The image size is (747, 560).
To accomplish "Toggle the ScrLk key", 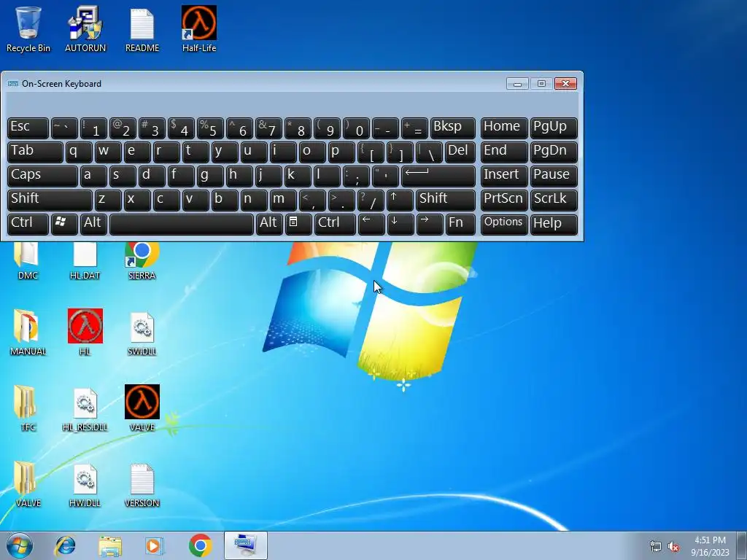I will pyautogui.click(x=554, y=200).
